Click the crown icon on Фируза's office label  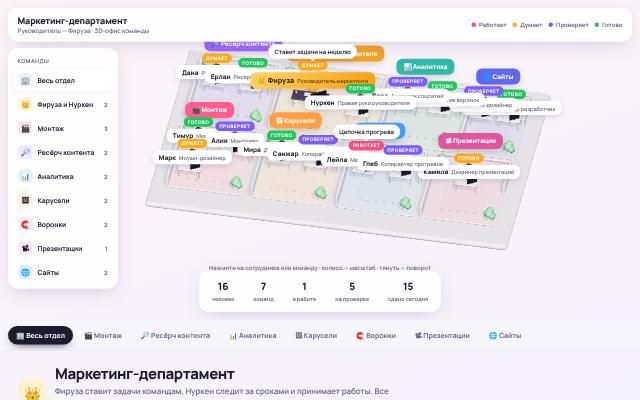point(261,81)
